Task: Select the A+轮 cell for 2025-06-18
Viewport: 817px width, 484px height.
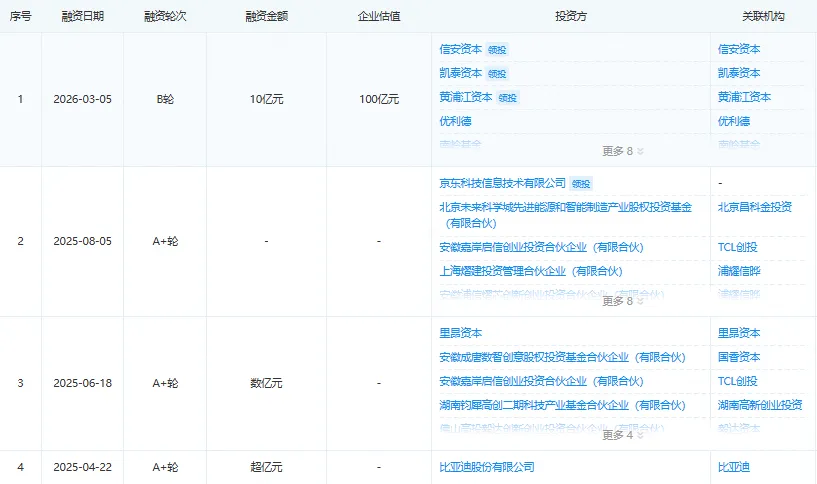Action: click(165, 383)
